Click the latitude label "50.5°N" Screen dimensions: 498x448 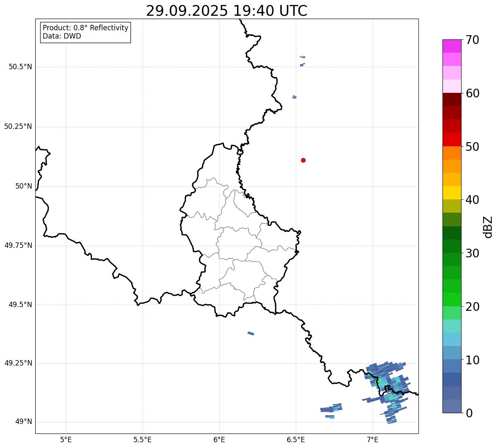click(x=20, y=67)
